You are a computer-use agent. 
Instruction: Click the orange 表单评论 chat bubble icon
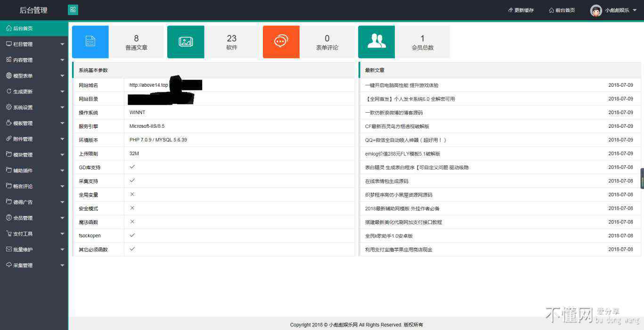pyautogui.click(x=281, y=42)
